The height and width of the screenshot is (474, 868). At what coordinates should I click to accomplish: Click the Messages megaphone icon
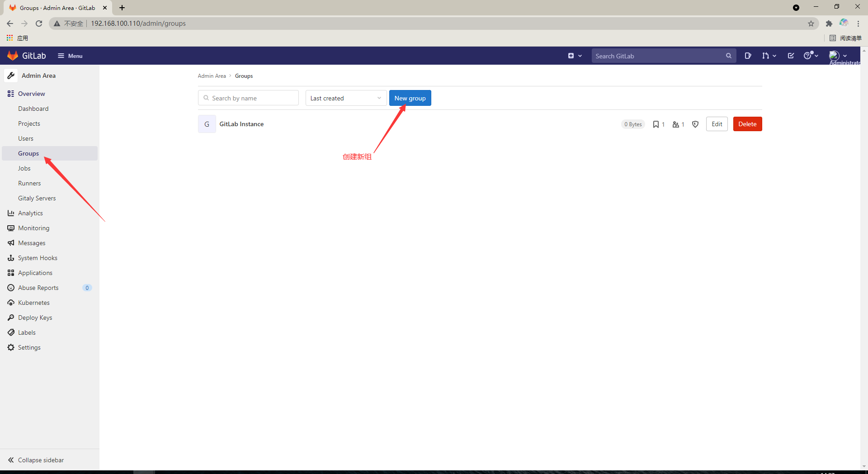(x=11, y=243)
